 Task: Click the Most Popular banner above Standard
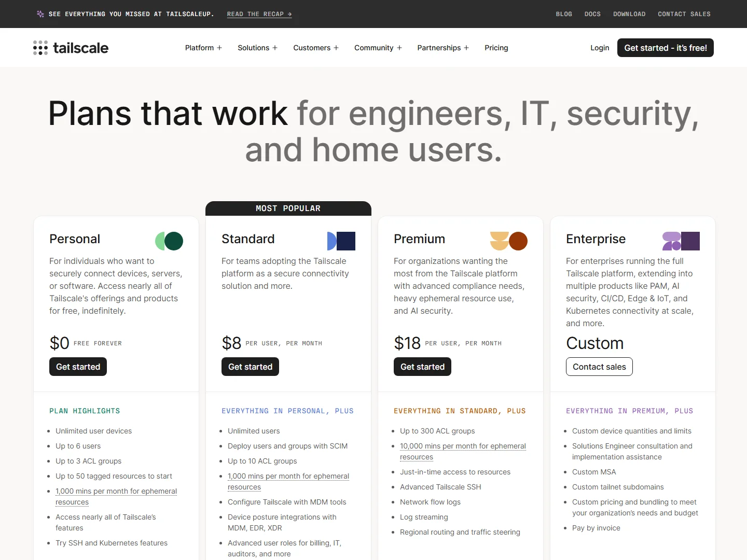pyautogui.click(x=288, y=208)
